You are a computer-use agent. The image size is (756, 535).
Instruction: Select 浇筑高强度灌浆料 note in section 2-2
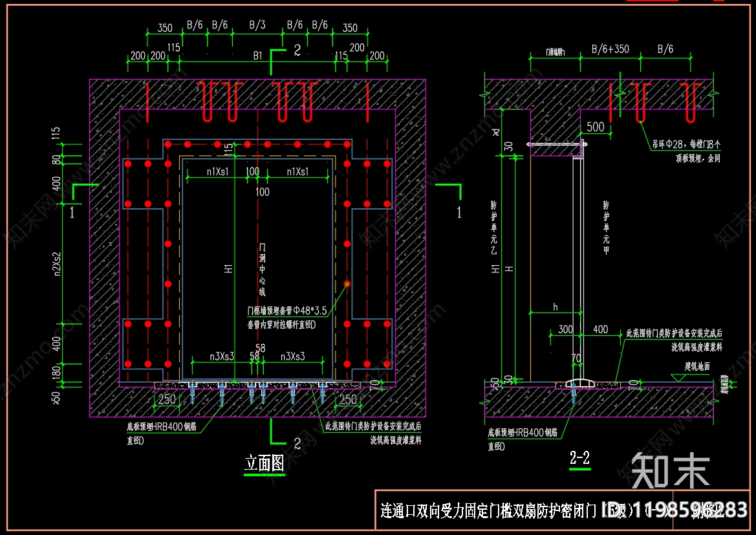point(697,347)
